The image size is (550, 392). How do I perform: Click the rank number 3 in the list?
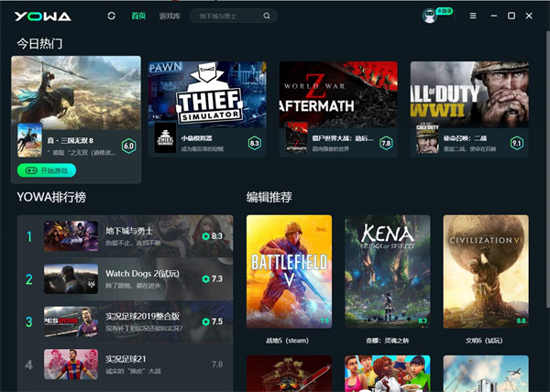pyautogui.click(x=29, y=321)
